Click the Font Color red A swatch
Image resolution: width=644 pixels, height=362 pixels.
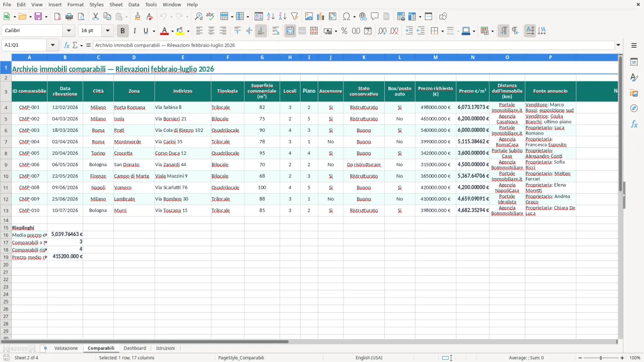(165, 31)
